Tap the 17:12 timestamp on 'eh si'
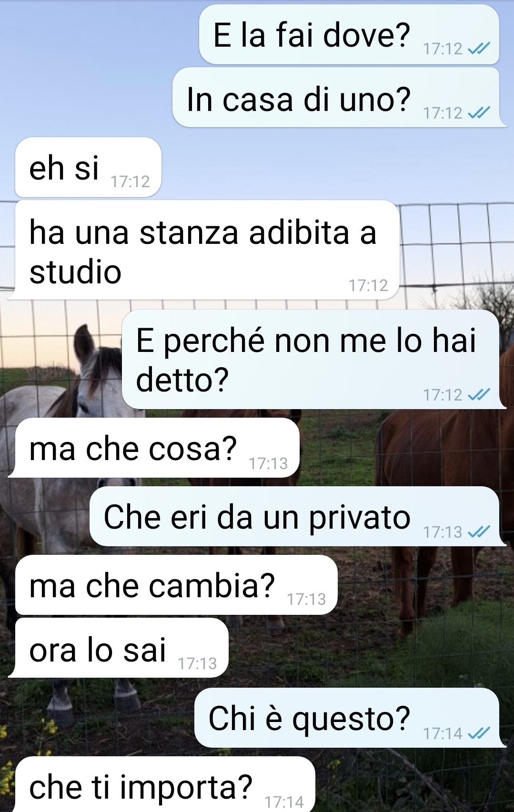The width and height of the screenshot is (514, 812). 130,181
